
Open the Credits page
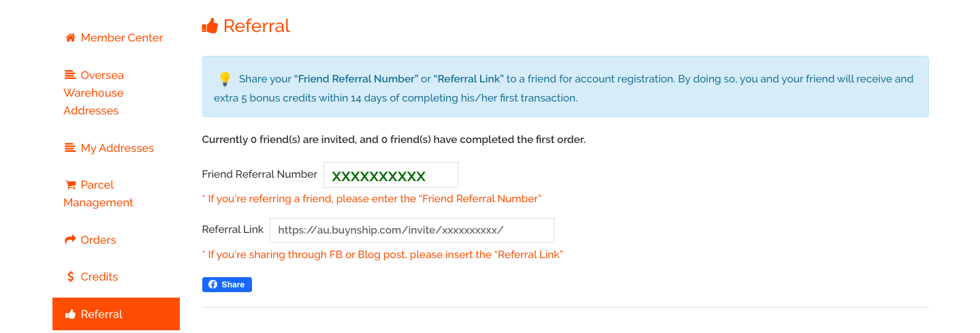99,276
